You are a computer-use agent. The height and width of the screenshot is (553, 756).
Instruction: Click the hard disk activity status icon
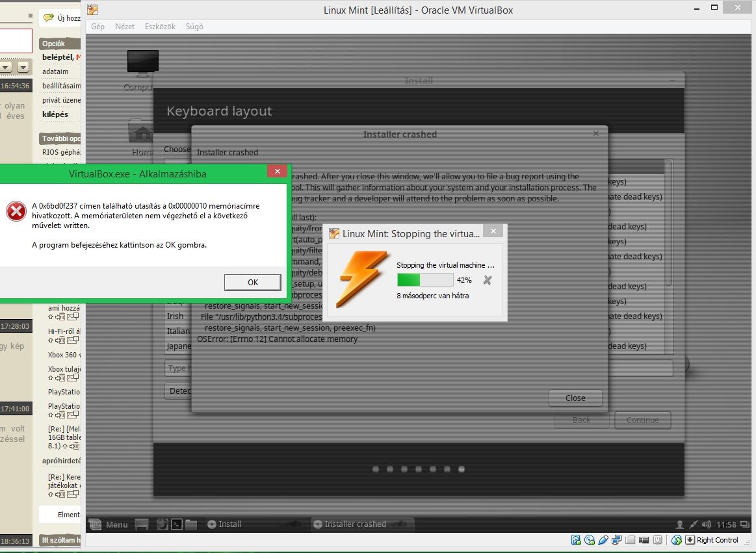(x=576, y=540)
